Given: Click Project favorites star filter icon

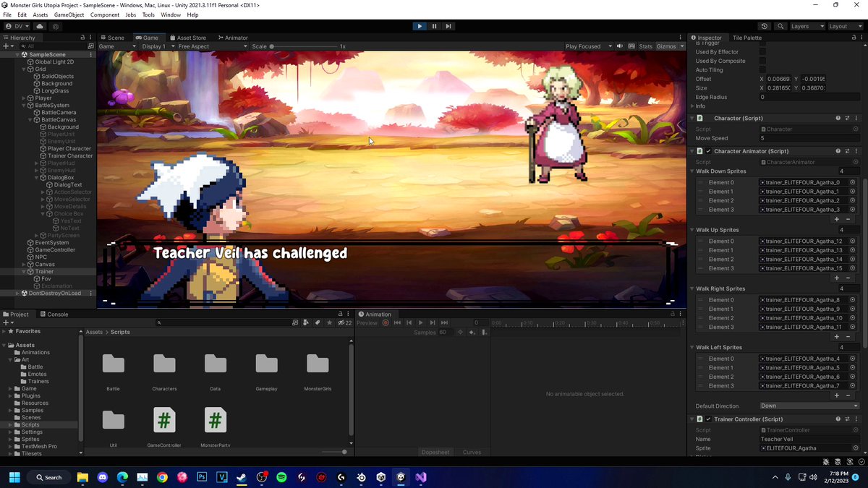Looking at the screenshot, I should [x=329, y=322].
